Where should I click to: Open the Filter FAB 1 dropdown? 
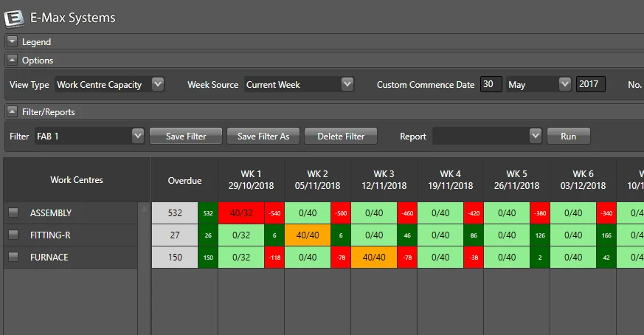coord(138,136)
